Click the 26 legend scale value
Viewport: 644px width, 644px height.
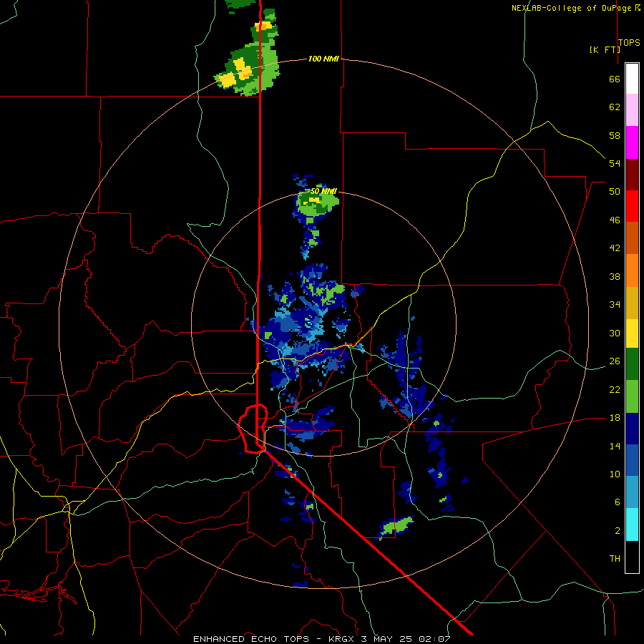tap(615, 361)
